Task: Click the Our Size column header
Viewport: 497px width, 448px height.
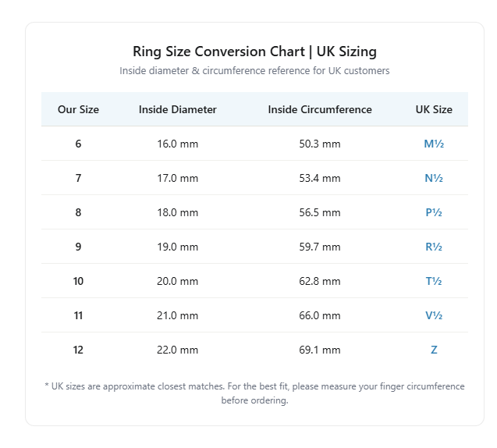Action: [x=78, y=109]
